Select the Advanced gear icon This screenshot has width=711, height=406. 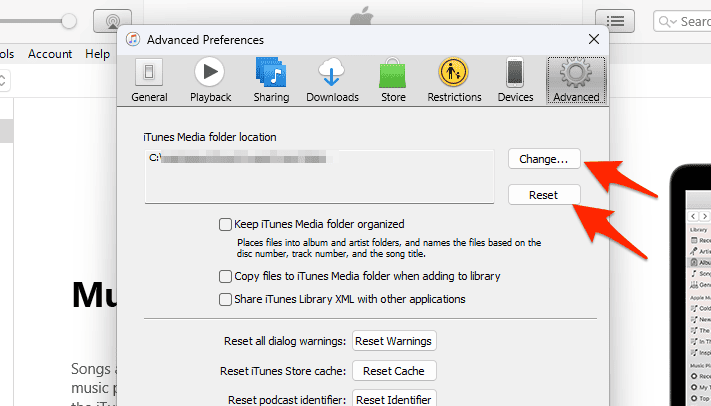pyautogui.click(x=575, y=80)
